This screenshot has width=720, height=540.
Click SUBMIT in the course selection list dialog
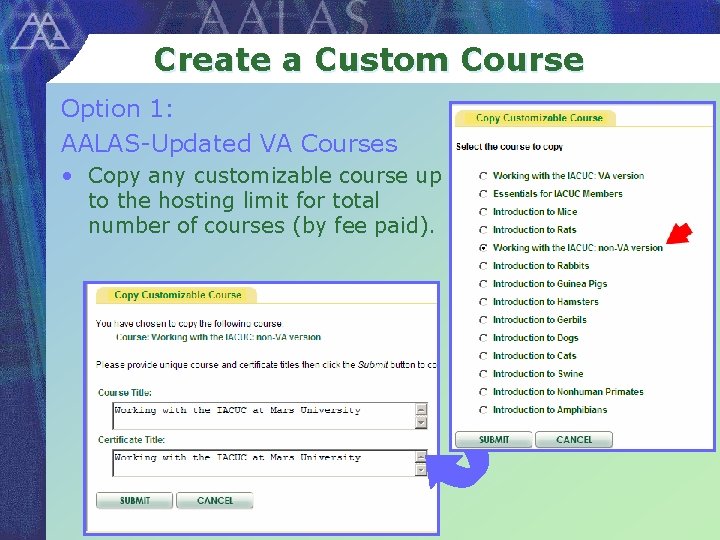tap(494, 439)
